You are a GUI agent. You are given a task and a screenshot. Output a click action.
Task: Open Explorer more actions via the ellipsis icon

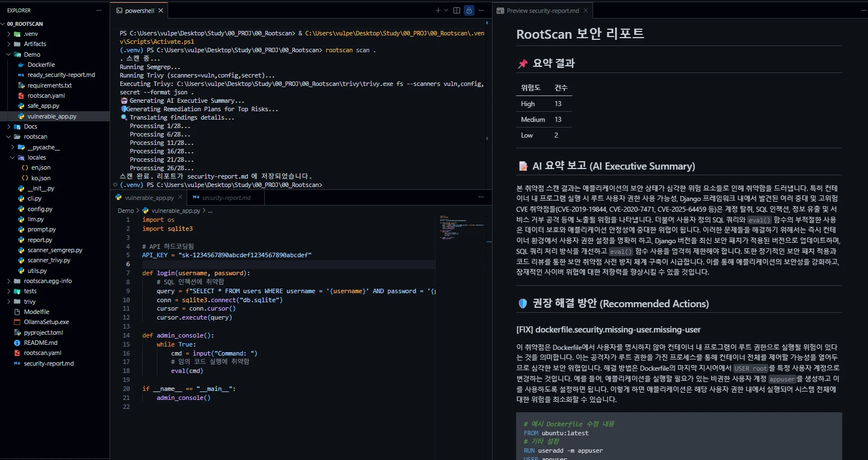click(98, 10)
